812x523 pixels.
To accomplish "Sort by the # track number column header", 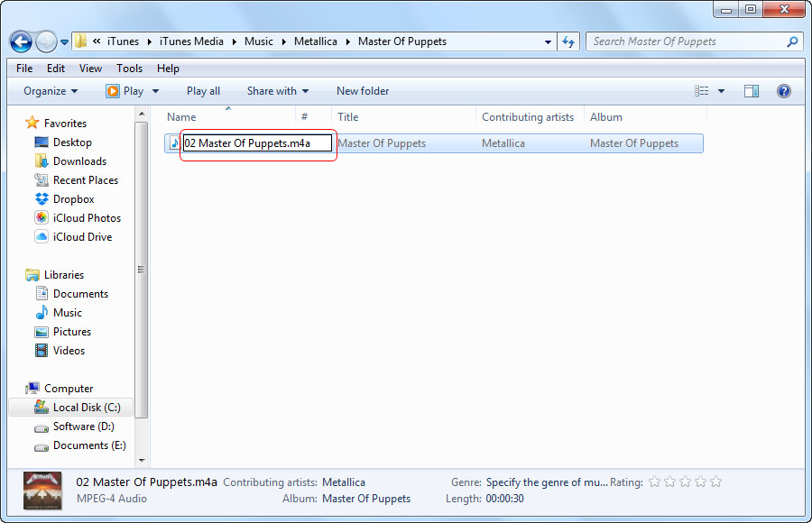I will click(314, 117).
